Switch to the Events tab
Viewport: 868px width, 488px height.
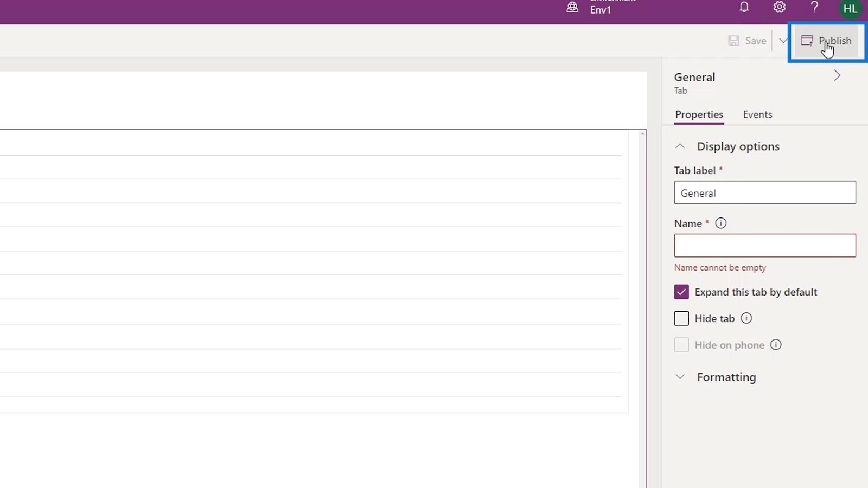757,114
